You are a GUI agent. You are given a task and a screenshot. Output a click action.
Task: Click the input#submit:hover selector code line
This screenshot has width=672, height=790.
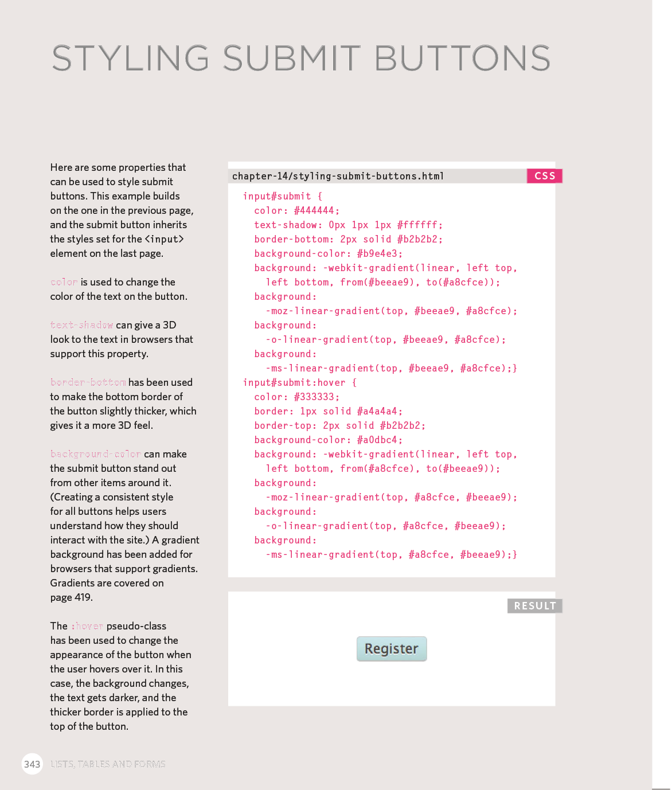299,382
